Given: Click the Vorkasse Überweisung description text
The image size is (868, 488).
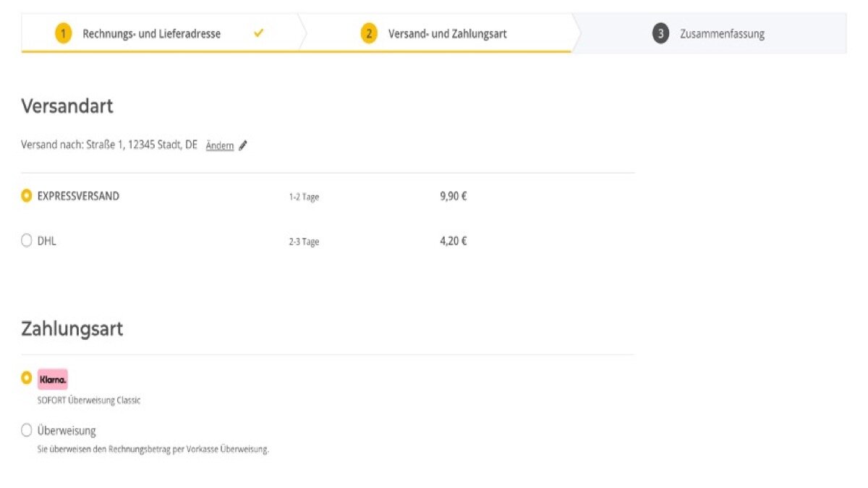Looking at the screenshot, I should (153, 450).
